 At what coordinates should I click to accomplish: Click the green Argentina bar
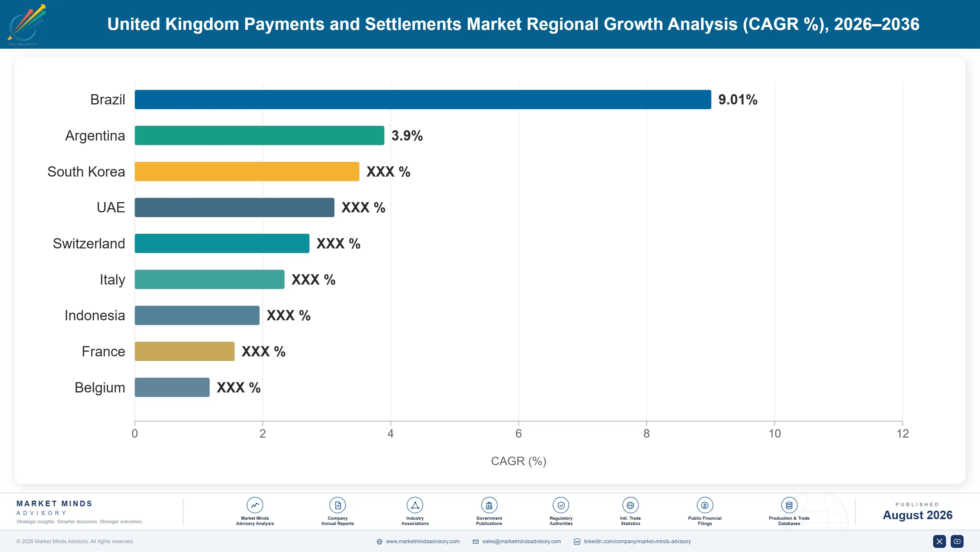click(259, 136)
